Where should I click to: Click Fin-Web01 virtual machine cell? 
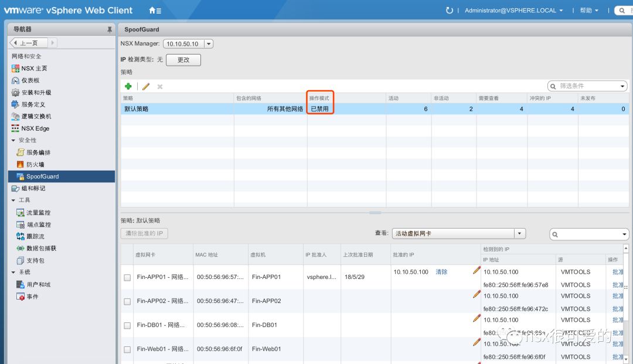click(275, 349)
